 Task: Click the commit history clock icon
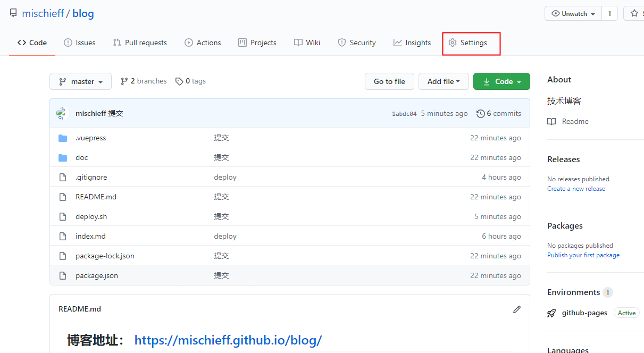pyautogui.click(x=481, y=113)
